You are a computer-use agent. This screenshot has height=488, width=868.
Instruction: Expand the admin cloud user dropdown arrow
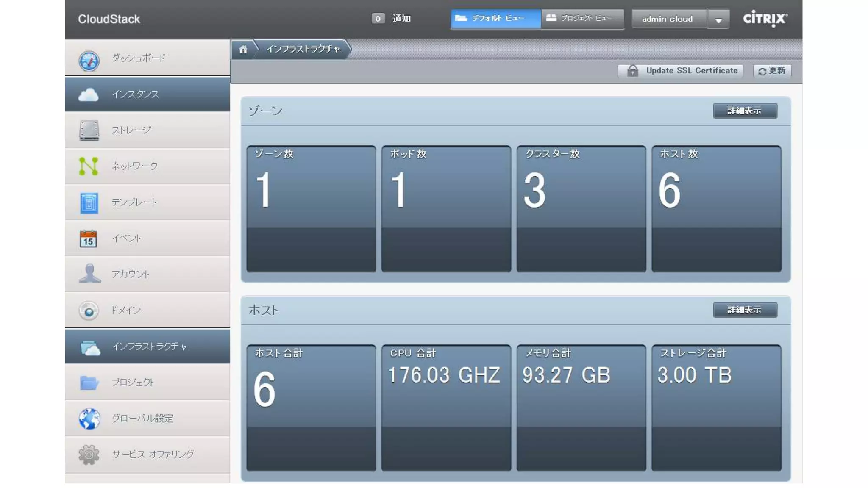tap(718, 19)
